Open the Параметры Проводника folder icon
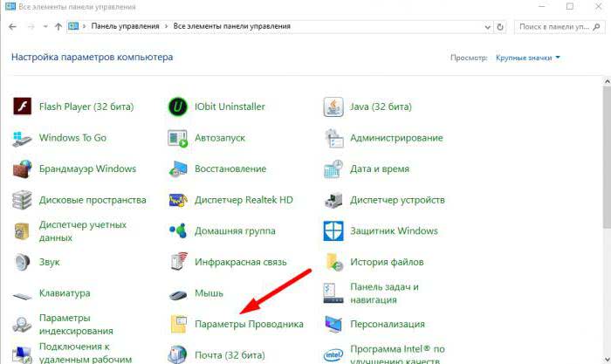 tap(178, 324)
